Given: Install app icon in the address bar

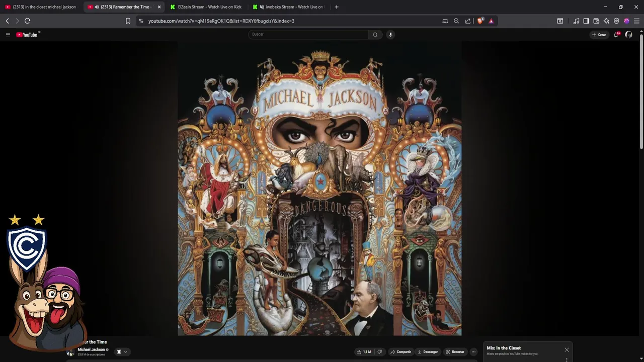Looking at the screenshot, I should coord(445,21).
